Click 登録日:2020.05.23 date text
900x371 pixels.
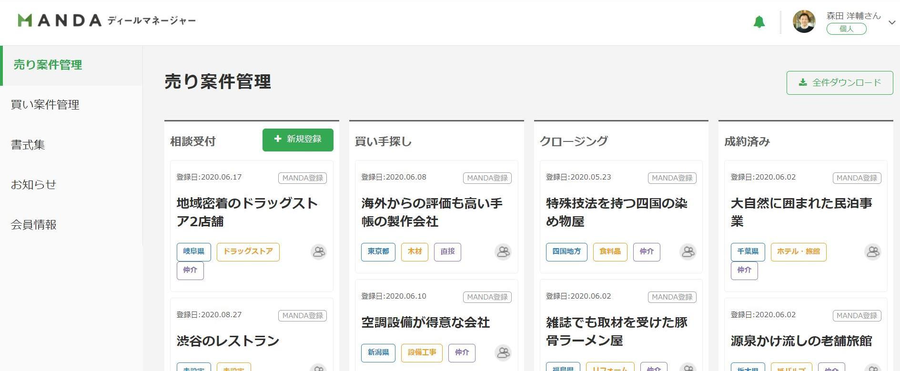[579, 177]
